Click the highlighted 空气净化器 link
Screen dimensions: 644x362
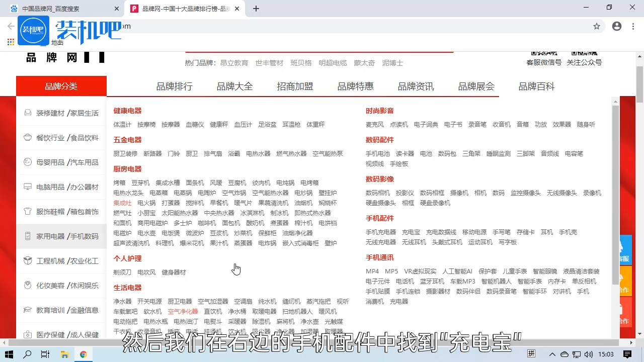(x=183, y=311)
